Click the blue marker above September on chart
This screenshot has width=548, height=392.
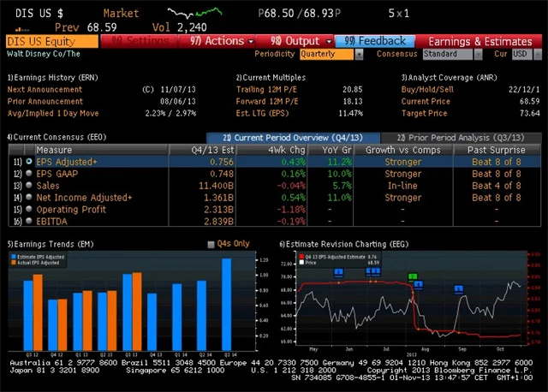click(x=458, y=288)
